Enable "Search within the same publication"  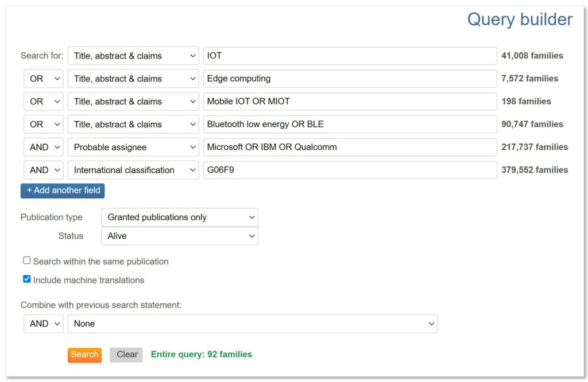click(x=27, y=260)
